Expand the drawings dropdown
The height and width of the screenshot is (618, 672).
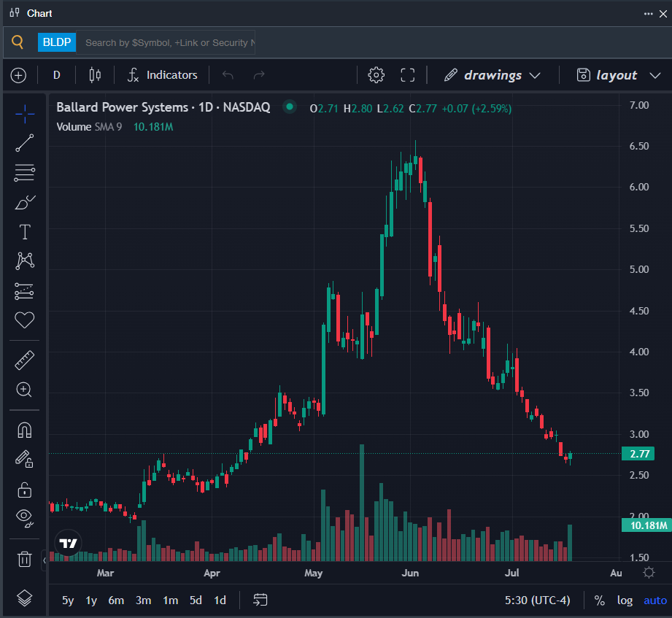(x=493, y=75)
